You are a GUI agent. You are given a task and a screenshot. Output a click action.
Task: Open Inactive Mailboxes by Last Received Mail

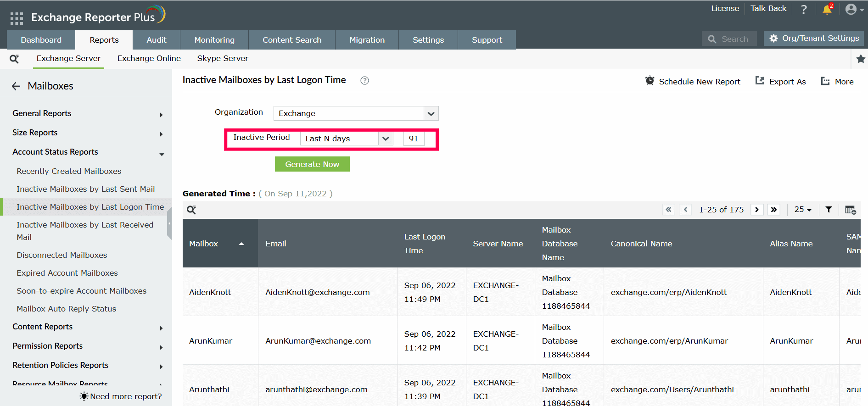click(85, 231)
